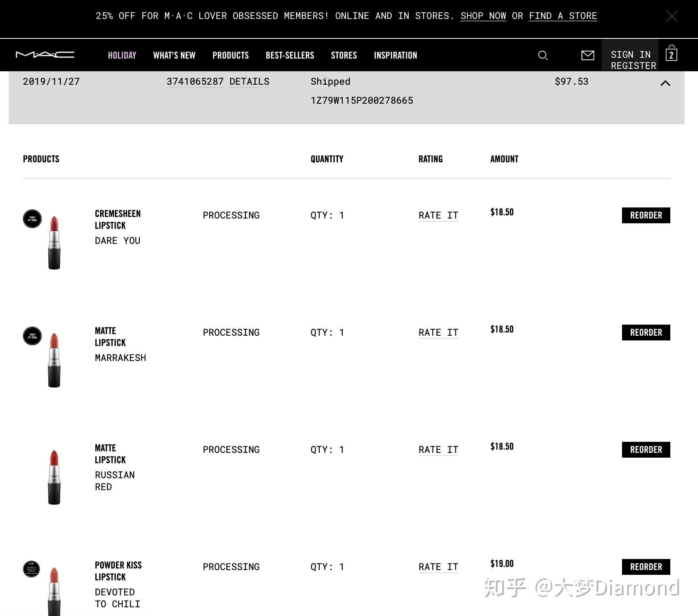This screenshot has width=698, height=616.
Task: Click Dare You shade name
Action: 118,241
